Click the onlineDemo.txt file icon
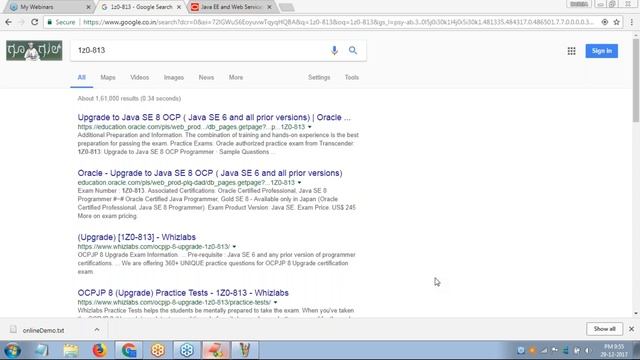The width and height of the screenshot is (640, 360). tap(13, 329)
